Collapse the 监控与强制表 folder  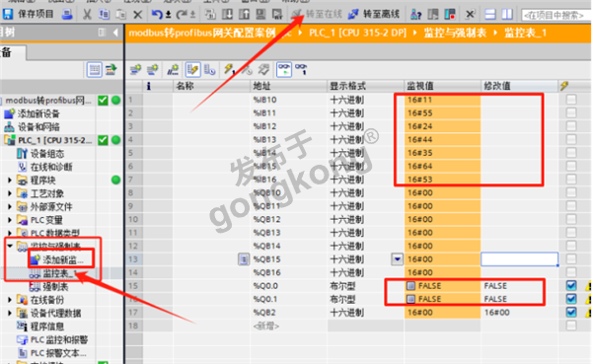click(x=10, y=246)
